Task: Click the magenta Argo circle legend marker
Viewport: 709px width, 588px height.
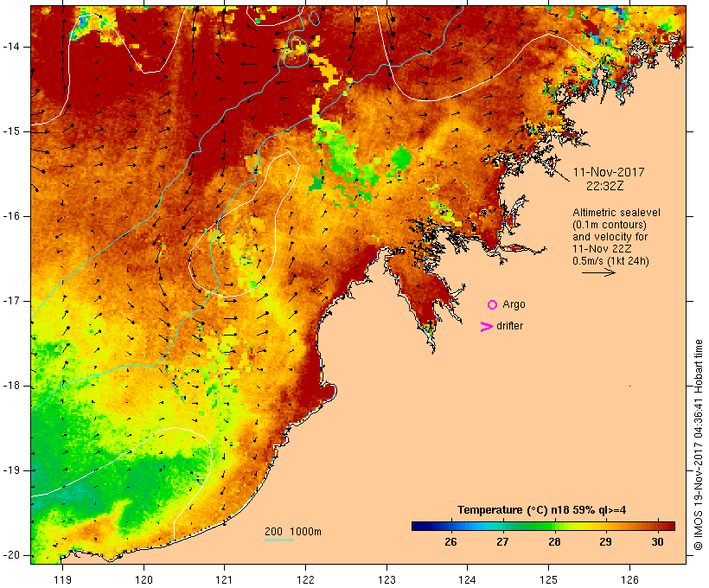Action: click(x=493, y=305)
